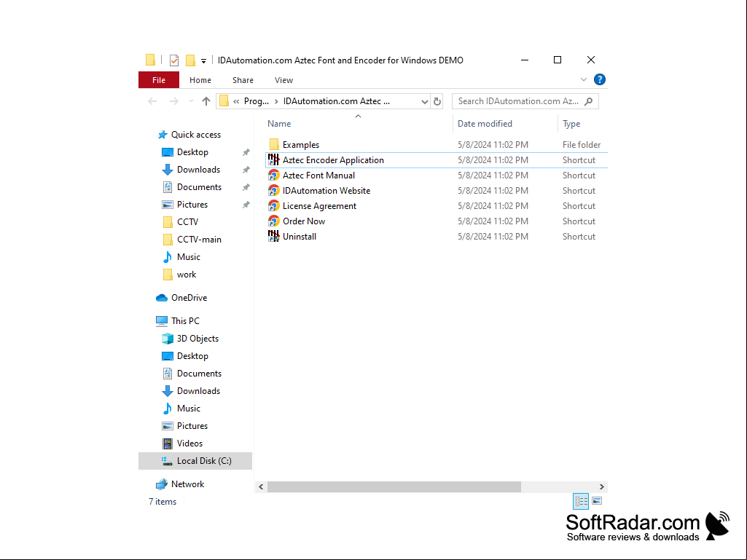This screenshot has height=560, width=747.
Task: Open the File menu
Action: pos(159,80)
